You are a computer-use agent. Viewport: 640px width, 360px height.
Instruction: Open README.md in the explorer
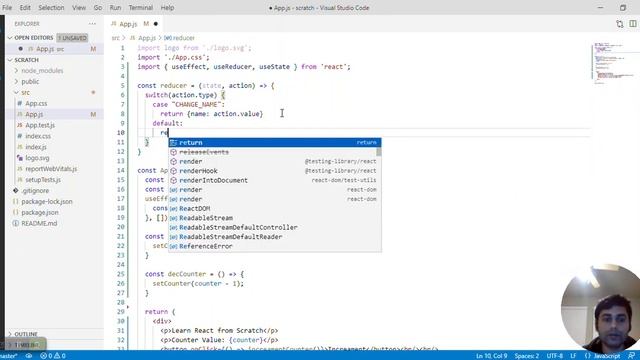[x=39, y=223]
